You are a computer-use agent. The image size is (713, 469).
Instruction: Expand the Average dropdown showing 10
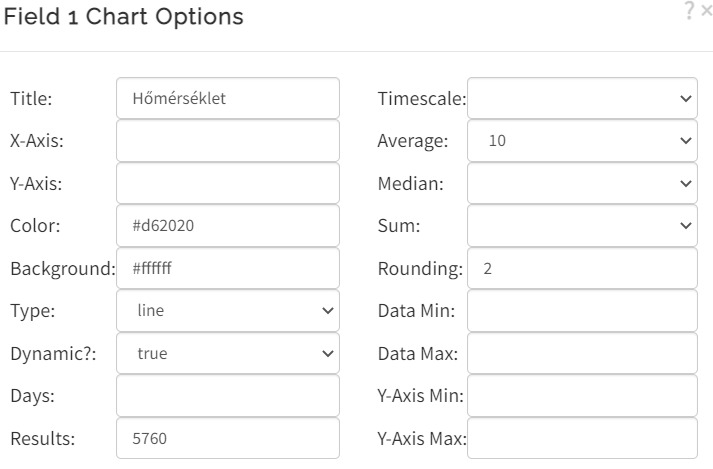coord(582,141)
